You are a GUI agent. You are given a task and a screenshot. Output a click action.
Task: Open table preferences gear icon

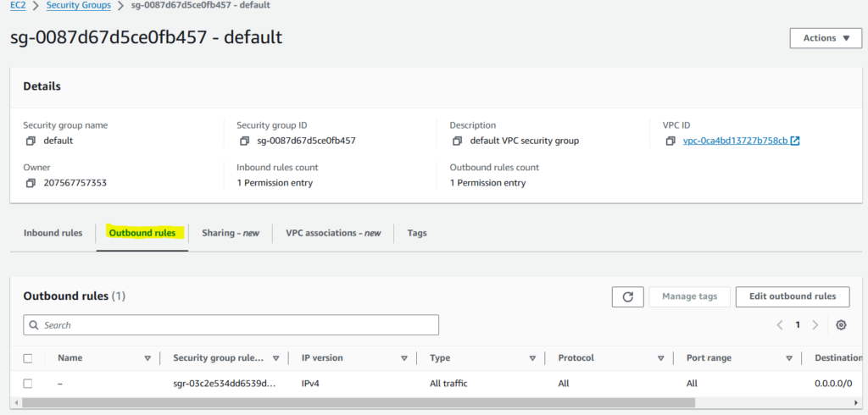[841, 325]
